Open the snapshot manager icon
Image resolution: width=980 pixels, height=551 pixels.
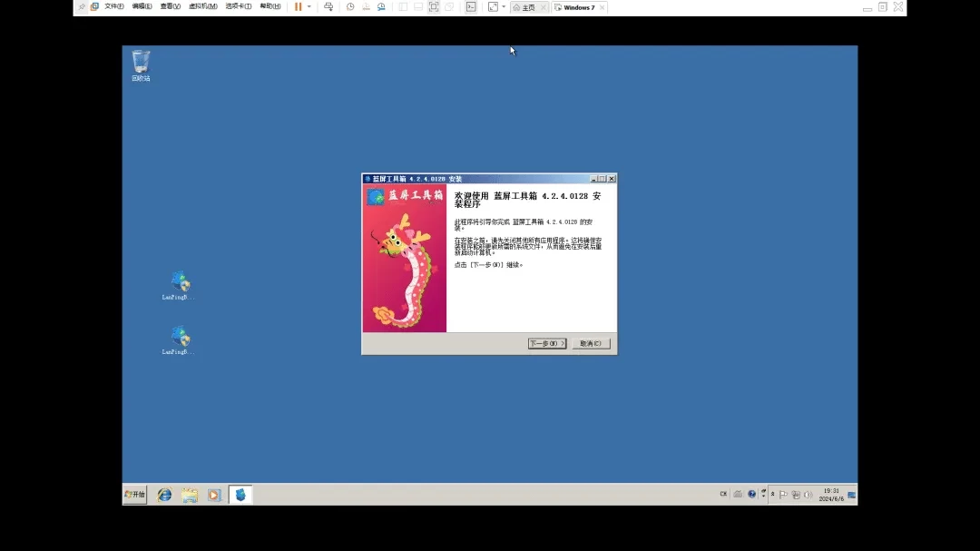click(x=381, y=6)
